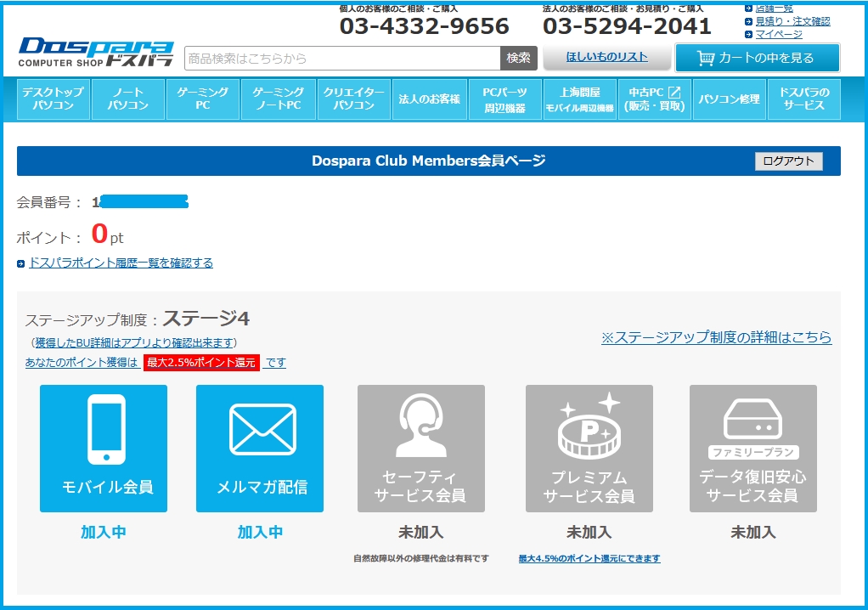Open ゲーミングPC menu
The image size is (868, 610).
(203, 99)
